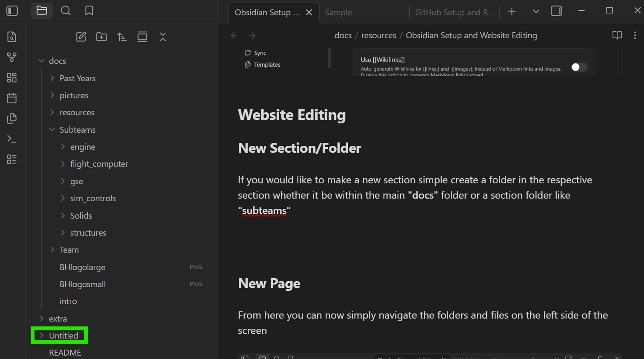Expand the engine folder
Screen dimensions: 644x359
coord(63,147)
